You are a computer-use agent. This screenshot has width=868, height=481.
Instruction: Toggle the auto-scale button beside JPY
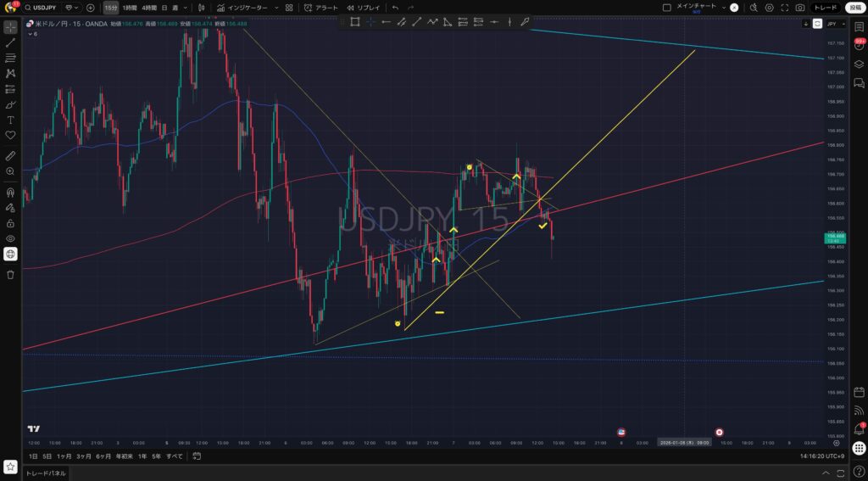tap(818, 24)
